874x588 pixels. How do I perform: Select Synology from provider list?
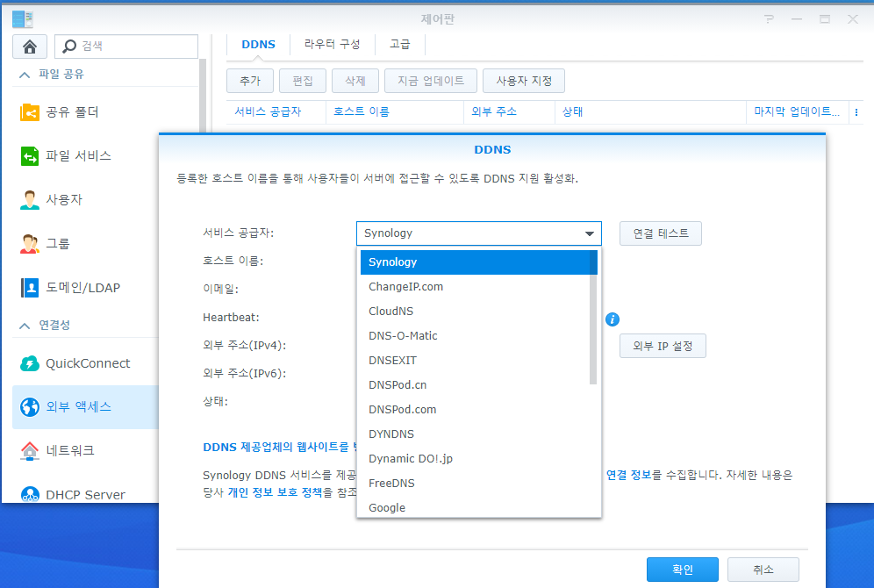point(478,262)
